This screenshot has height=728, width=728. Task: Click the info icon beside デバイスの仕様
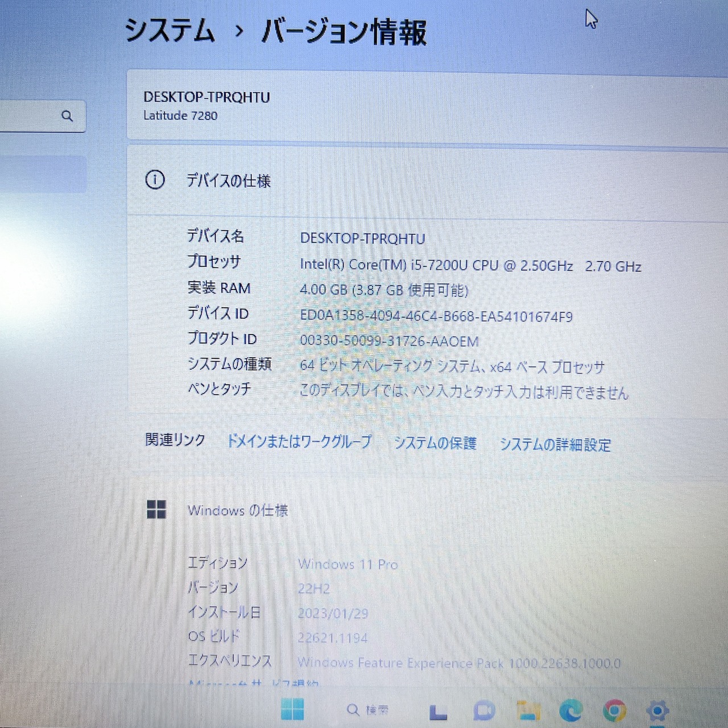[x=155, y=180]
